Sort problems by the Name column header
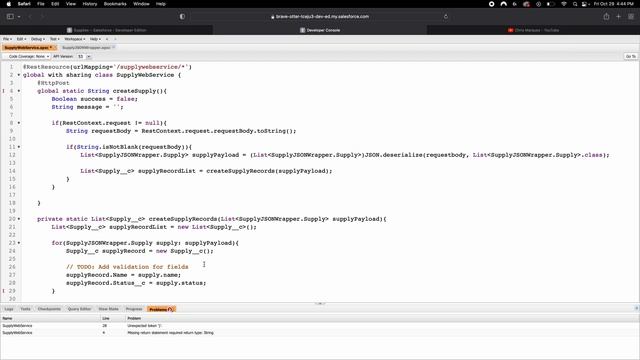This screenshot has width=640, height=360. (50, 318)
